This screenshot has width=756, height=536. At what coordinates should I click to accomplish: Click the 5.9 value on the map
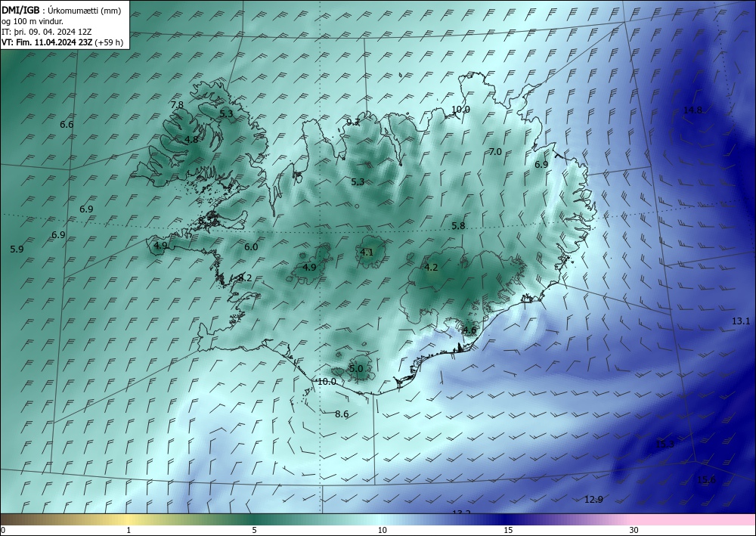click(17, 249)
